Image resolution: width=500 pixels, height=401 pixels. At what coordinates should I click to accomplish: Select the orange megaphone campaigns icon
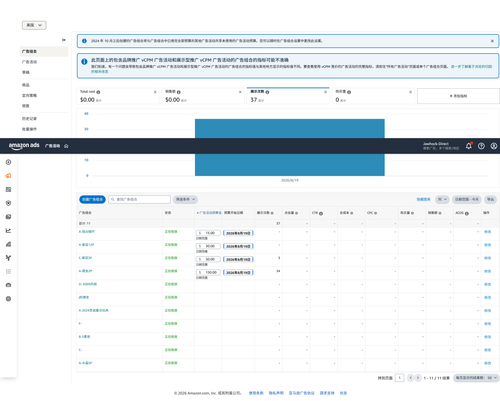(8, 176)
